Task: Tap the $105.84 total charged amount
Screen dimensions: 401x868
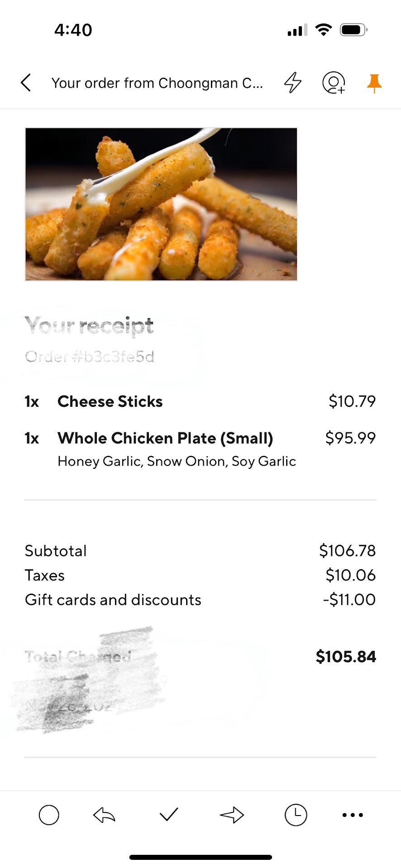Action: pyautogui.click(x=346, y=656)
